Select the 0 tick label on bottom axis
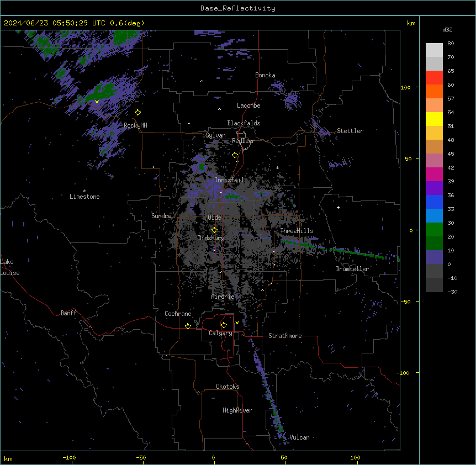The height and width of the screenshot is (465, 476). (213, 457)
